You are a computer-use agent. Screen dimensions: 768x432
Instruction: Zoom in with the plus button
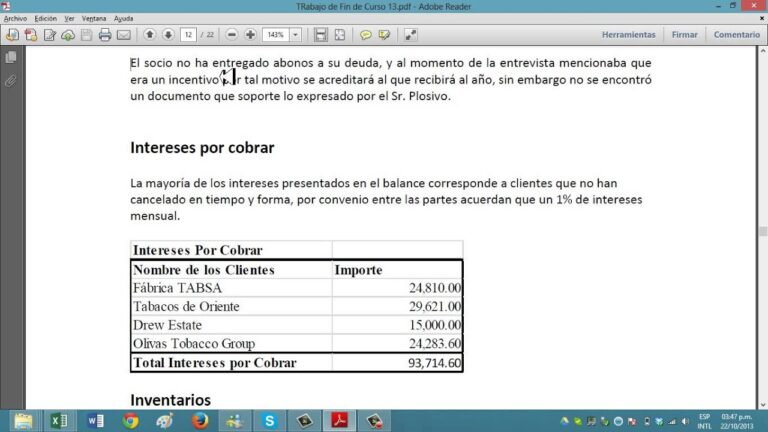pyautogui.click(x=250, y=35)
